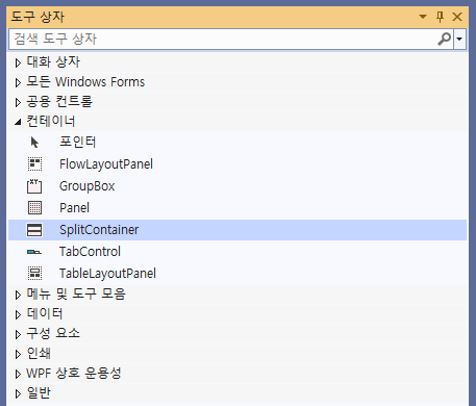Click the 검색 도구 상자 search field
The height and width of the screenshot is (406, 476).
coord(223,39)
